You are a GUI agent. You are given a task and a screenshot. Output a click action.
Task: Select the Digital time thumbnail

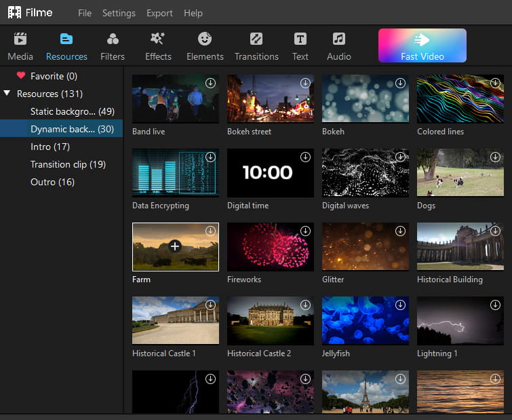(x=270, y=173)
